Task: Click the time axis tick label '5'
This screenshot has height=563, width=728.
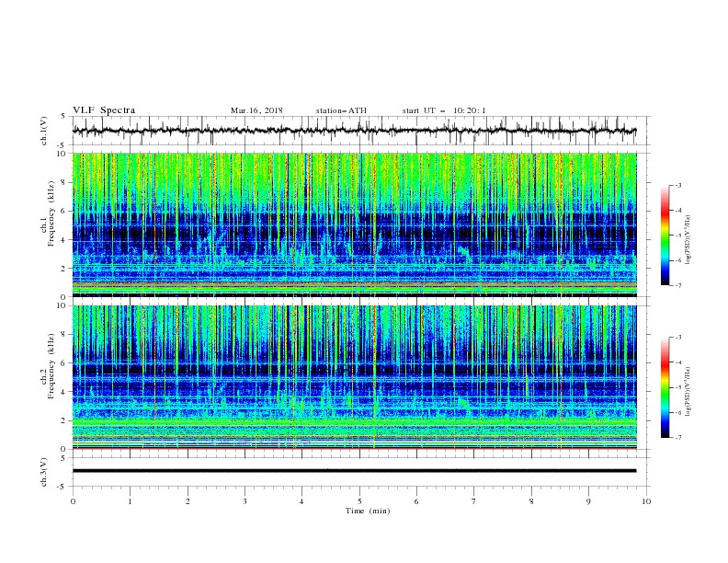Action: [359, 501]
